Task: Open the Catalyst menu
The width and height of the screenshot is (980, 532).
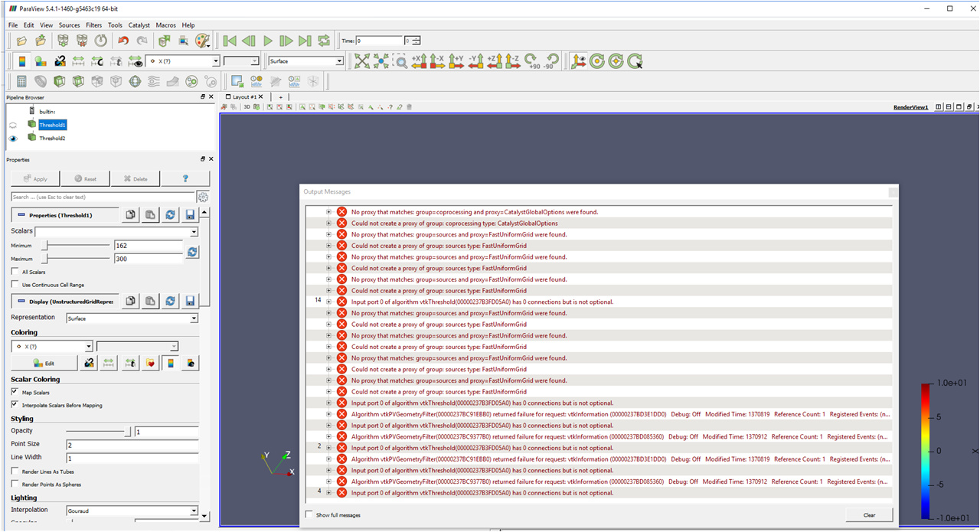Action: point(139,25)
